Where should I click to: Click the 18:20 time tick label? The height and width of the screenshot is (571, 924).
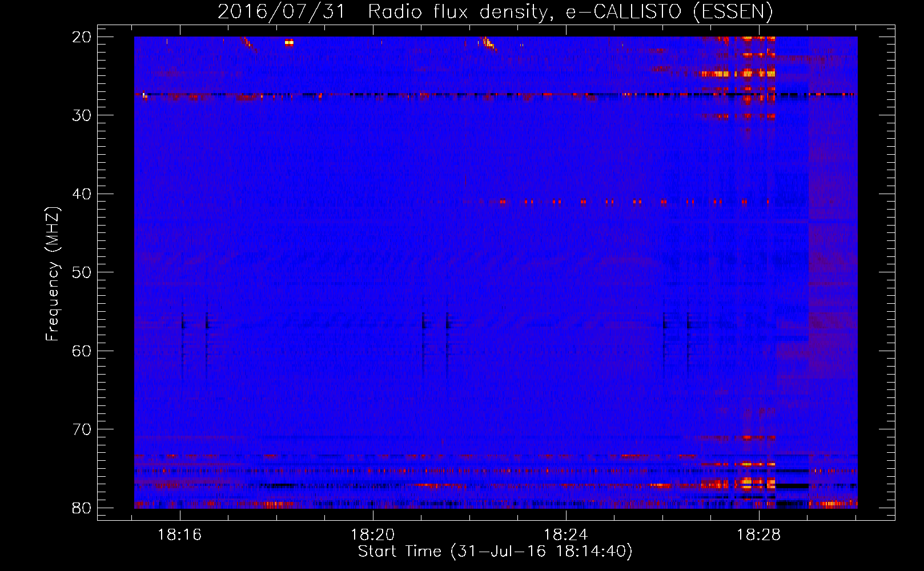tap(372, 534)
